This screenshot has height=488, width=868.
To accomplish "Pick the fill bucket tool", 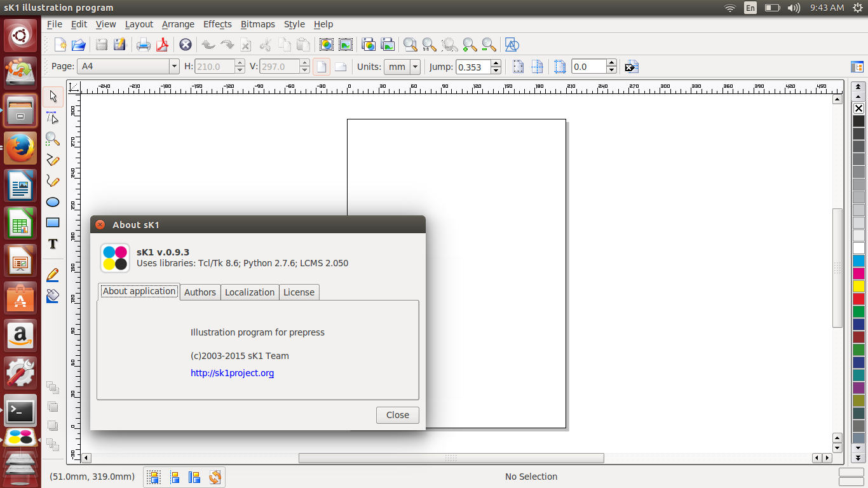I will click(x=53, y=295).
